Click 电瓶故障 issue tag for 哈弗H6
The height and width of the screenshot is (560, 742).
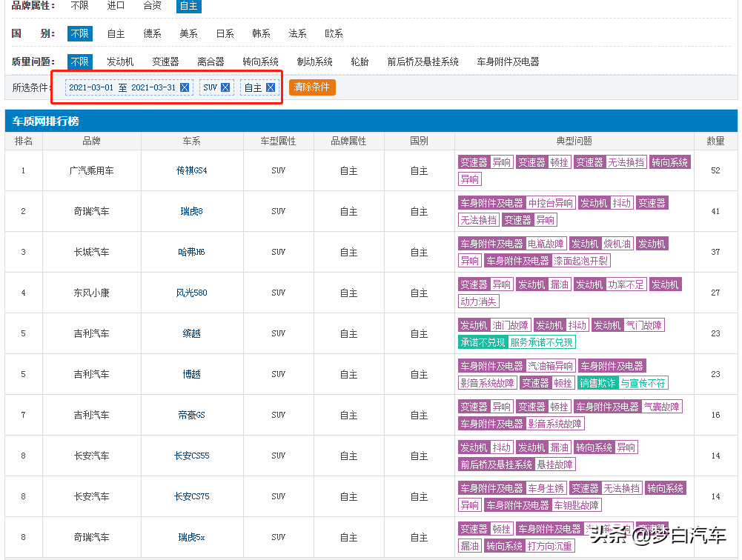546,244
